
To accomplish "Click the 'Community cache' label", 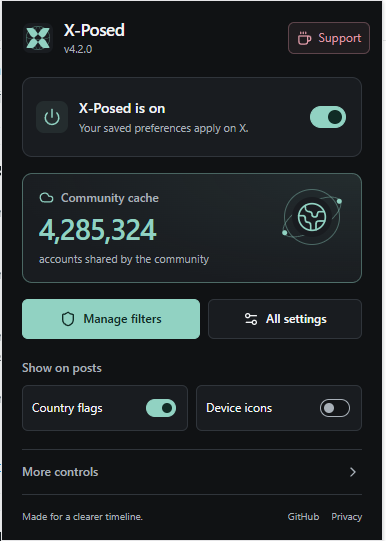I will tap(110, 198).
